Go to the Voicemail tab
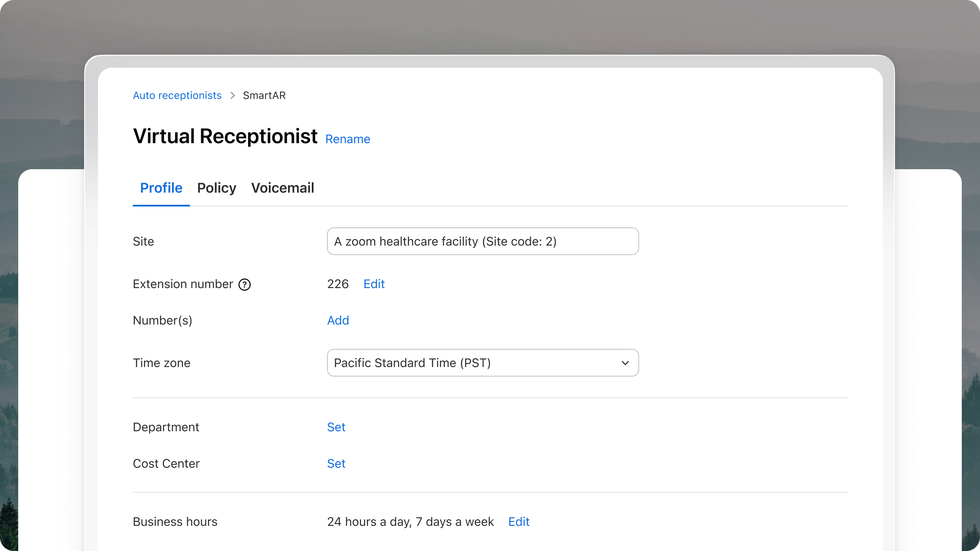This screenshot has width=980, height=551. (x=283, y=188)
